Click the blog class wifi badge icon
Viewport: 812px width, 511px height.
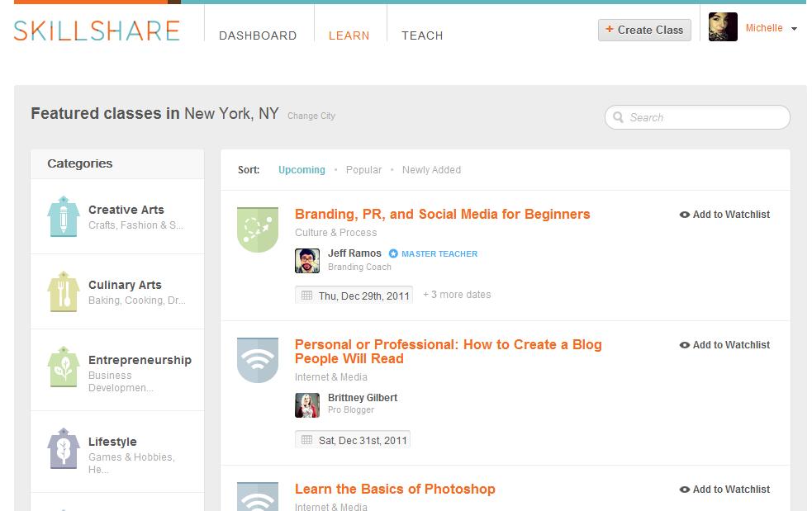[258, 360]
